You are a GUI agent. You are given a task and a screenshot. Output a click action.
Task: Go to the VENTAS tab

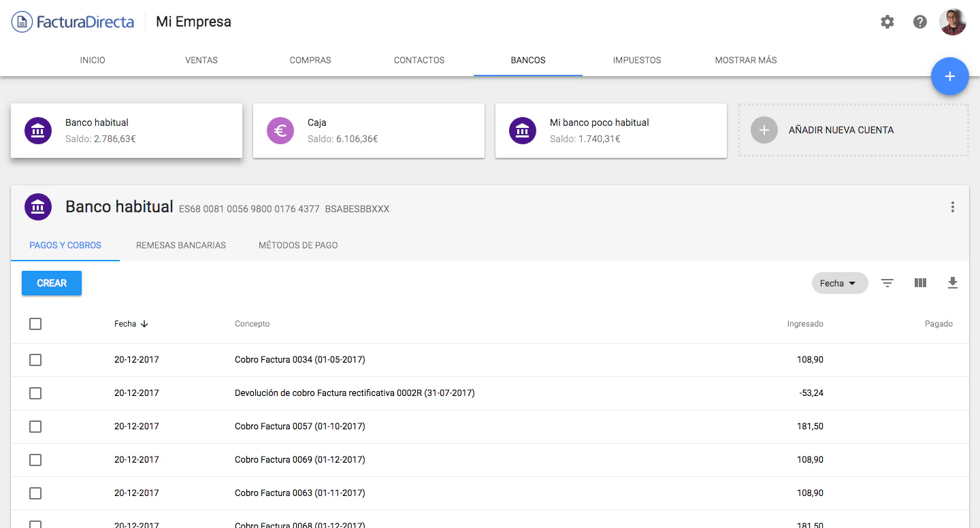tap(201, 60)
